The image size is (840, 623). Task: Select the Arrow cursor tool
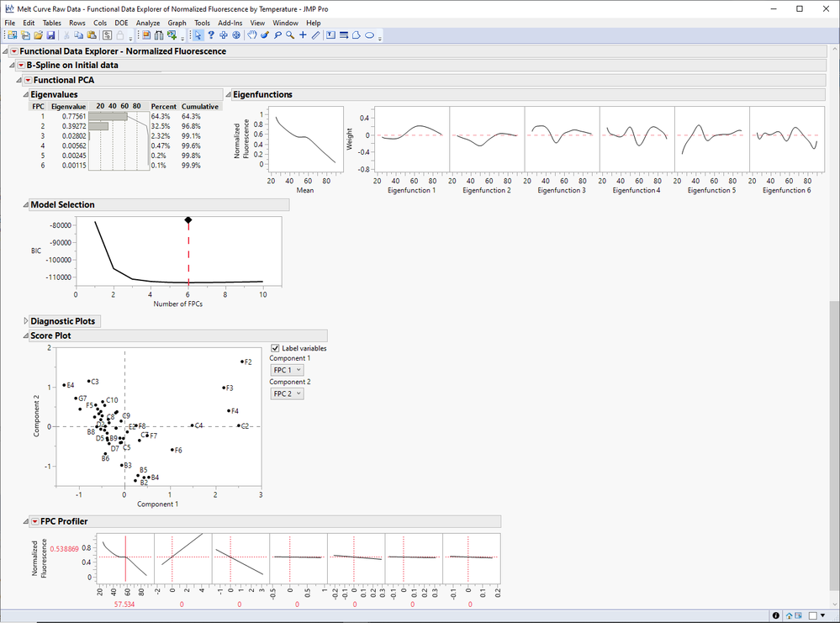pos(198,35)
